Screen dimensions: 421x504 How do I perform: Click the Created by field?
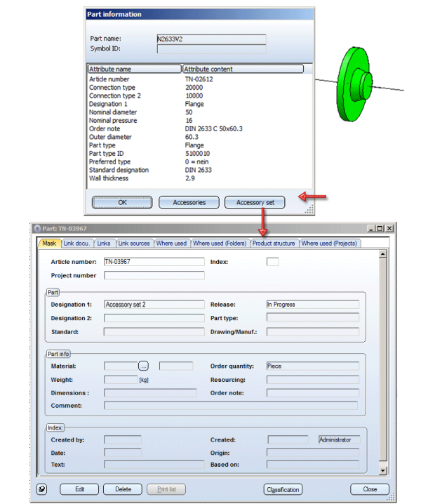pos(123,439)
